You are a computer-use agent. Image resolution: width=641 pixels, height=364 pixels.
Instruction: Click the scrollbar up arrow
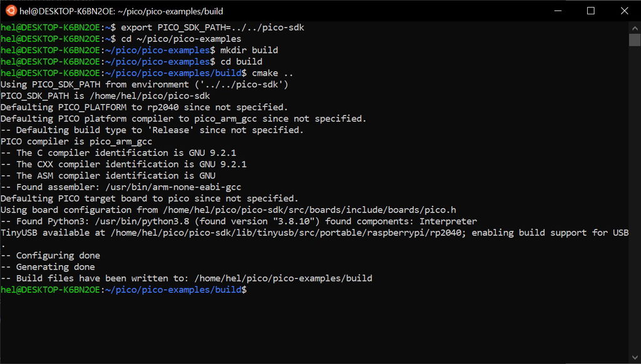pos(635,27)
